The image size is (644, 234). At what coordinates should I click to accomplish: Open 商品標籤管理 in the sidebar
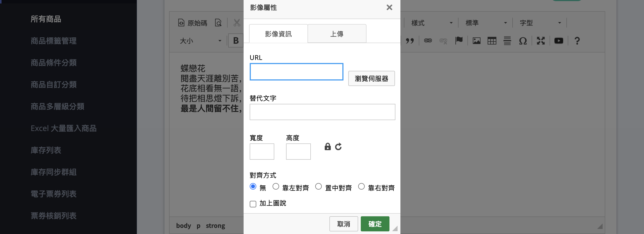pyautogui.click(x=53, y=41)
